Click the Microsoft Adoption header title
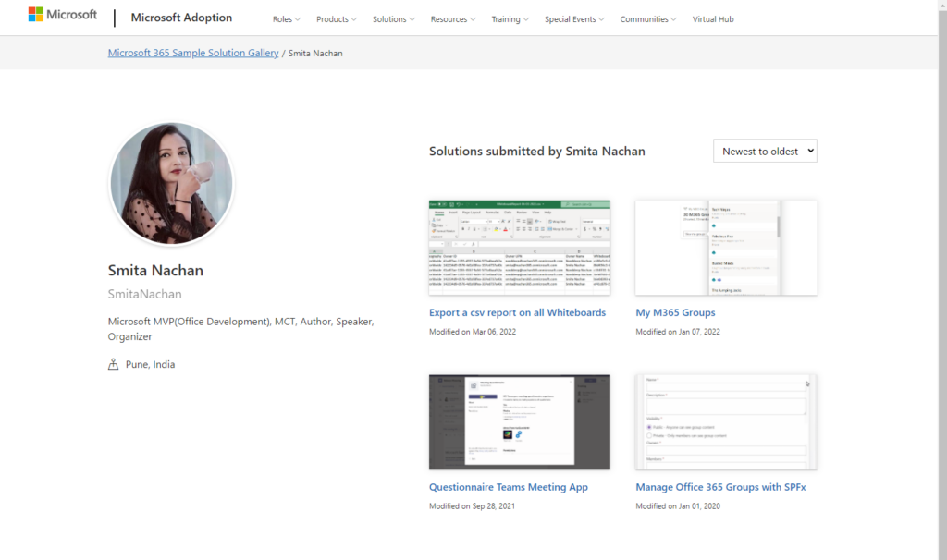 coord(180,17)
